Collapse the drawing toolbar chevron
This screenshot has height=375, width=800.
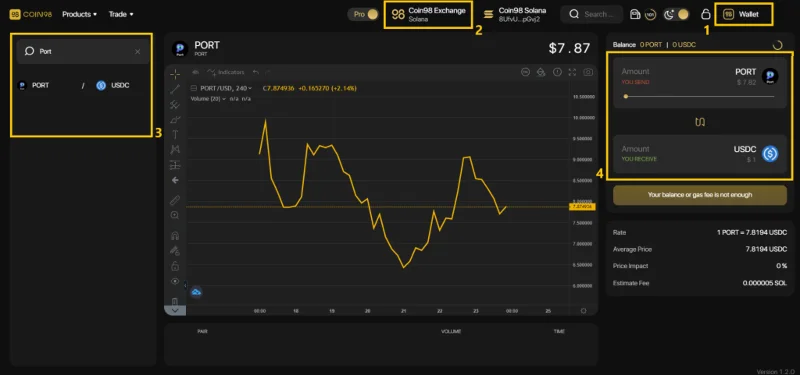pos(175,310)
